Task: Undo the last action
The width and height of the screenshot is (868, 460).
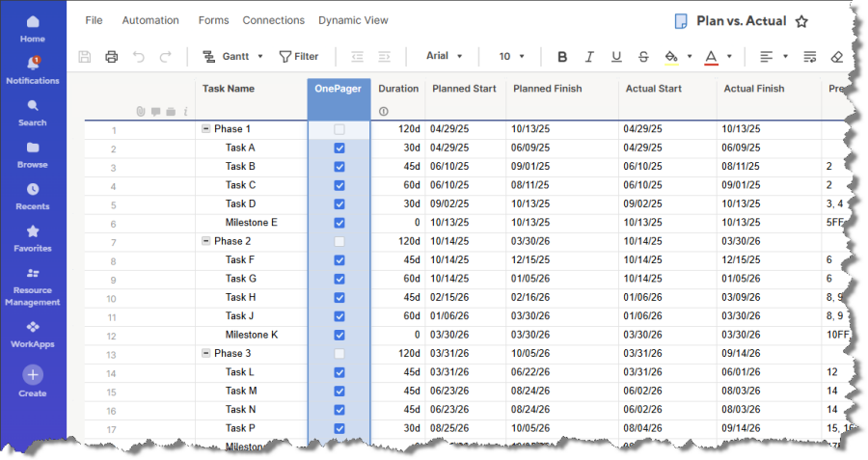Action: pos(138,57)
